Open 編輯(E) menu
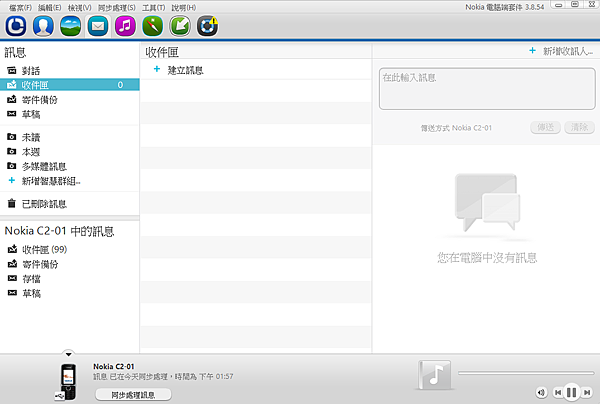The height and width of the screenshot is (404, 600). (50, 7)
